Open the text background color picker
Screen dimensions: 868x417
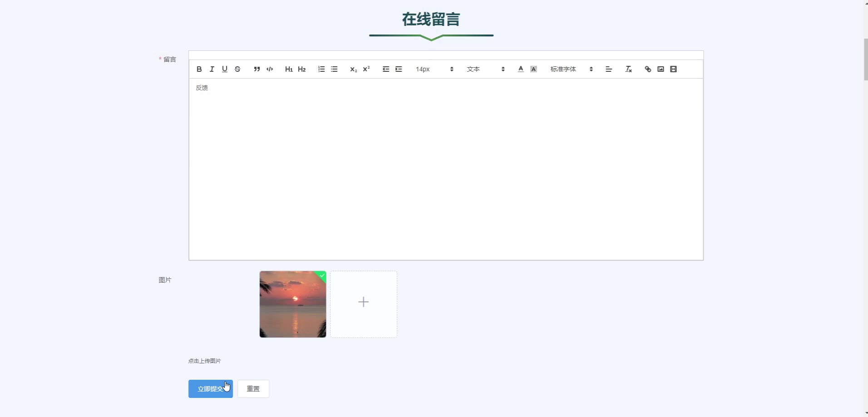[x=533, y=69]
